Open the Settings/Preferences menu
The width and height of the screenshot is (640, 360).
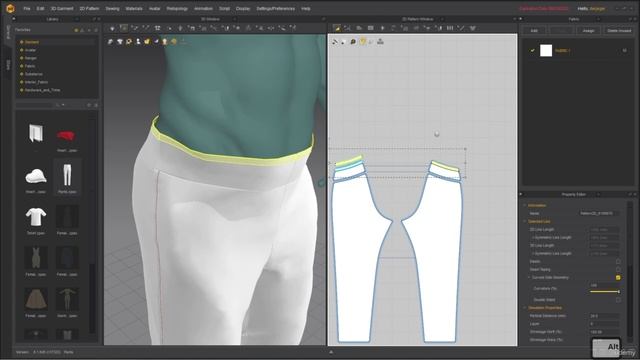click(x=276, y=9)
